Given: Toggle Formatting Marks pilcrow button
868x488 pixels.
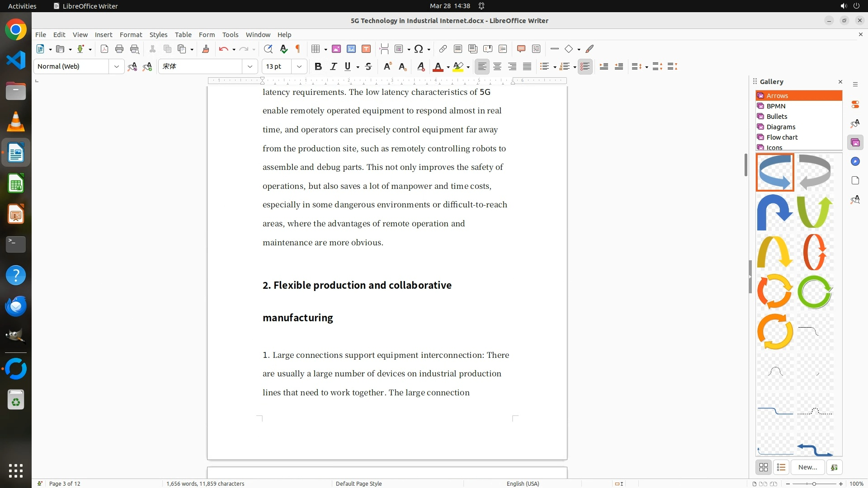Looking at the screenshot, I should pyautogui.click(x=298, y=49).
